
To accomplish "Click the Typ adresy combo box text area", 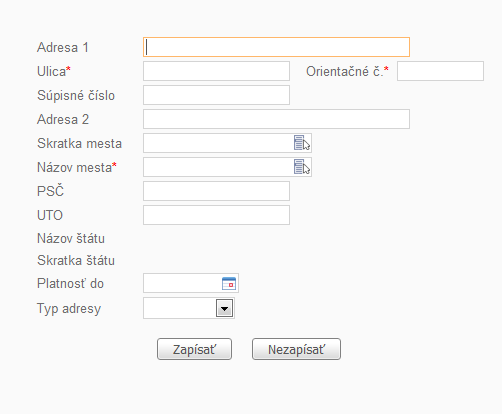I will [180, 308].
